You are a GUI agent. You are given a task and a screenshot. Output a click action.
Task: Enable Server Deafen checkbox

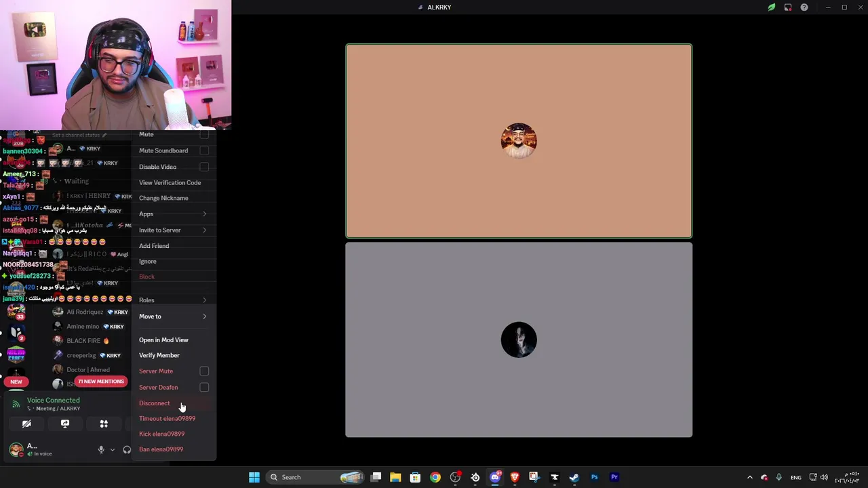pos(204,388)
